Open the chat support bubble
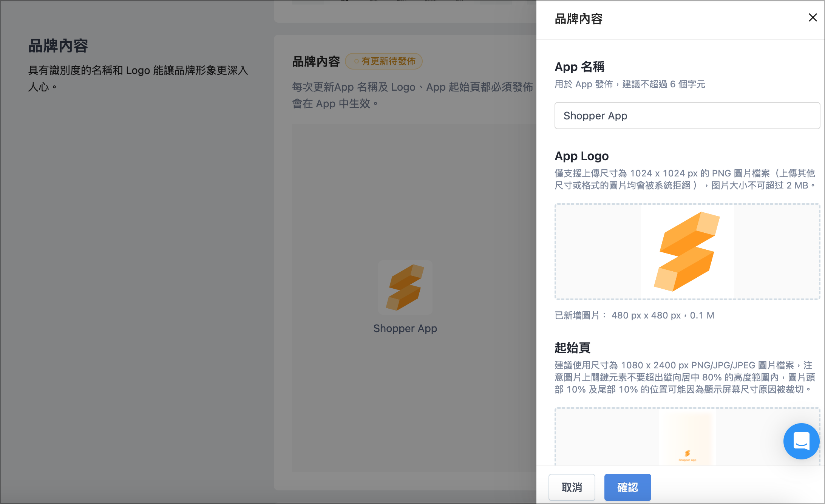Viewport: 825px width, 504px height. [x=801, y=441]
